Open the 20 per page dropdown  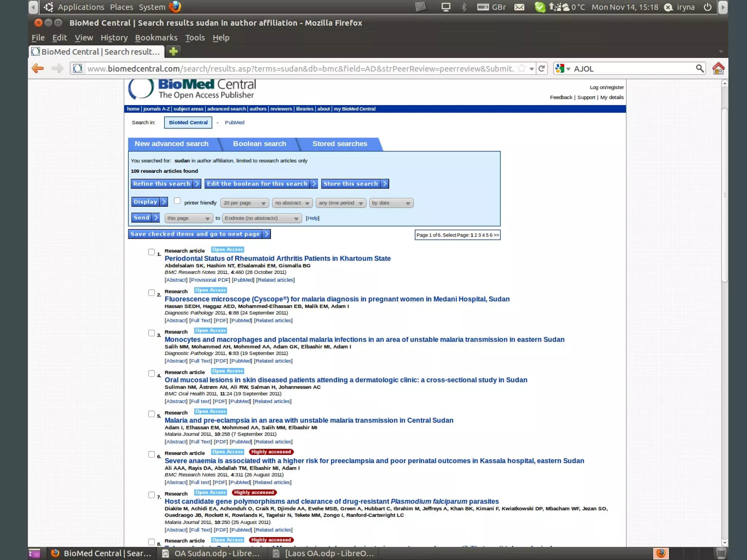[x=244, y=203]
